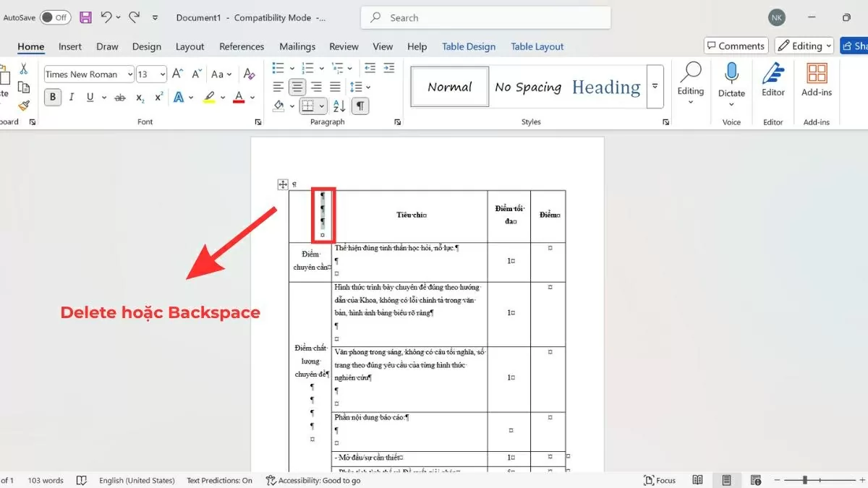Toggle bold formatting in the Font group
The image size is (868, 488).
(52, 97)
